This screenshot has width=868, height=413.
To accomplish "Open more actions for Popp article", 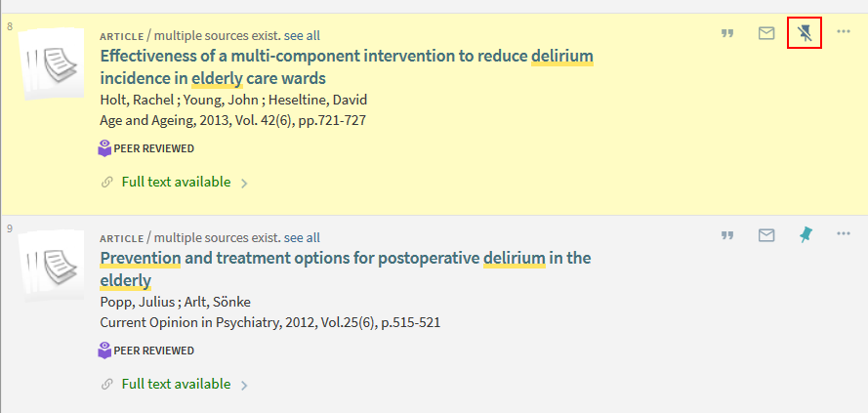I will 844,235.
